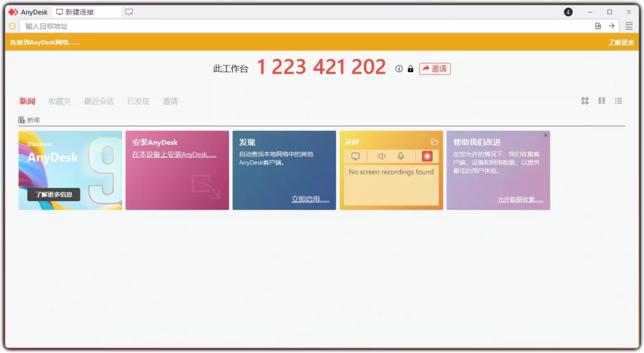Screen dimensions: 644x353
Task: Open the hamburger main menu
Action: coord(629,26)
